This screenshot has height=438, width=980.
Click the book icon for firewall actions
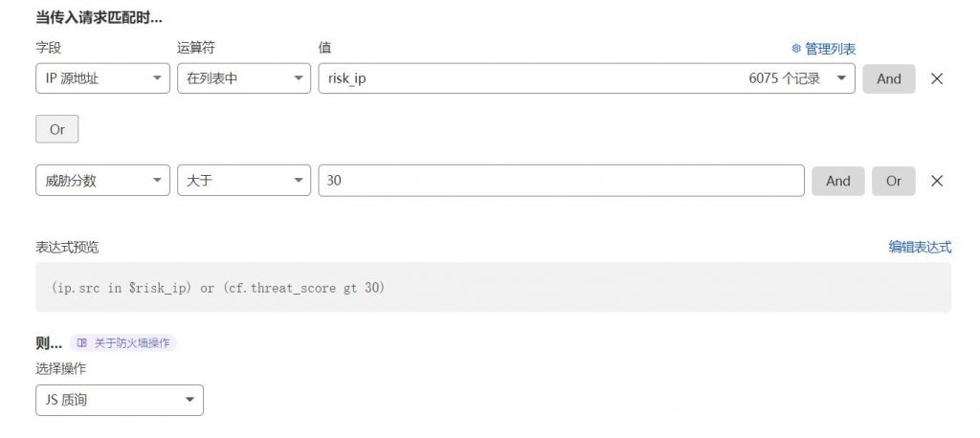pos(82,343)
